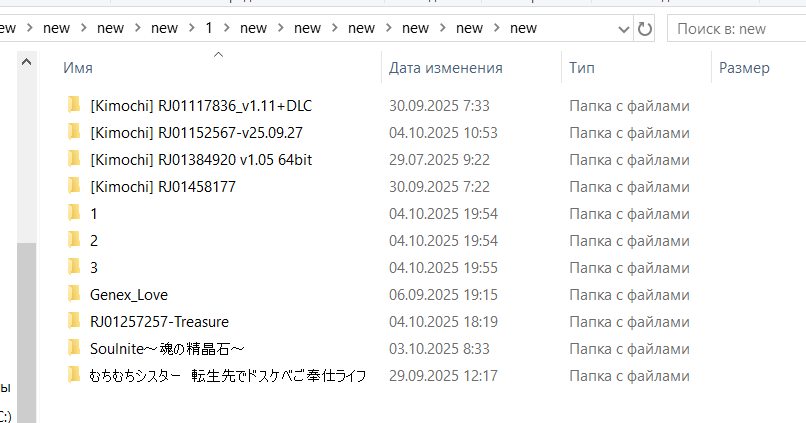
Task: Refresh the current folder view
Action: pos(645,28)
